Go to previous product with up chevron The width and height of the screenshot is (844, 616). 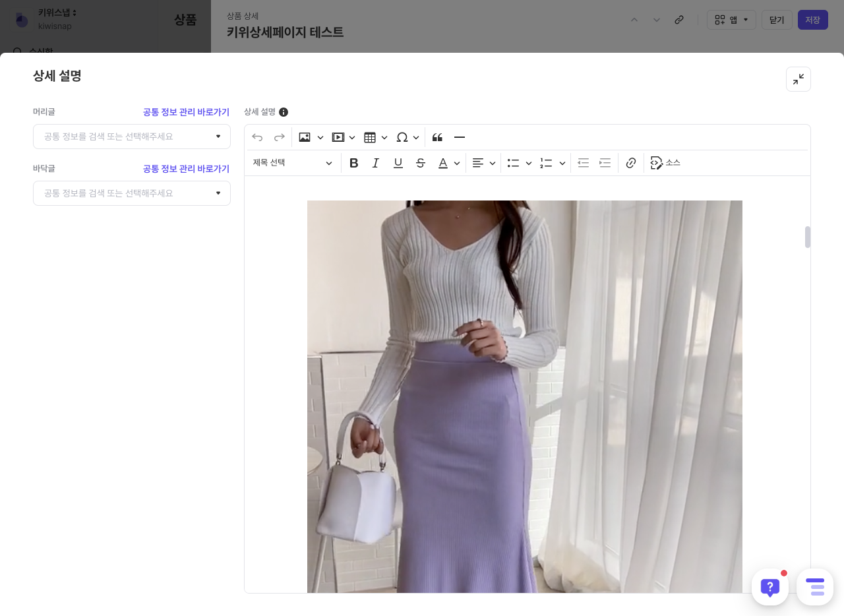[x=634, y=20]
